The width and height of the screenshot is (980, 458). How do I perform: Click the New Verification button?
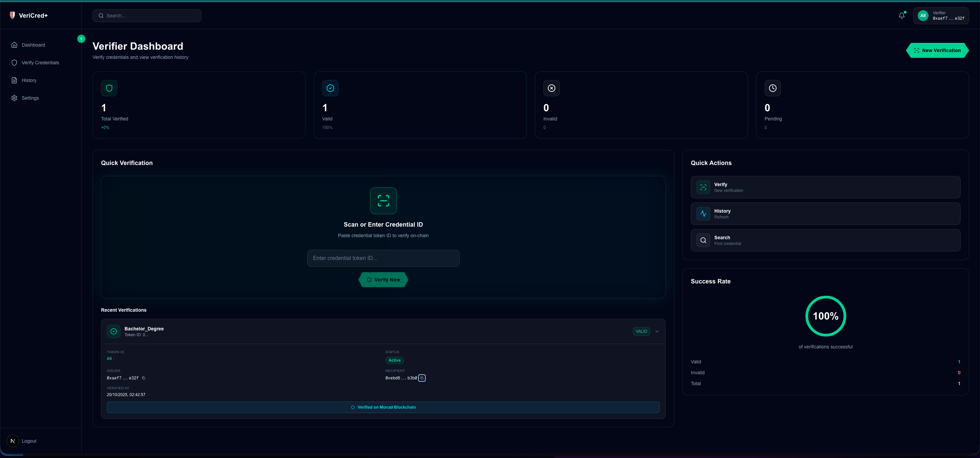pos(937,50)
